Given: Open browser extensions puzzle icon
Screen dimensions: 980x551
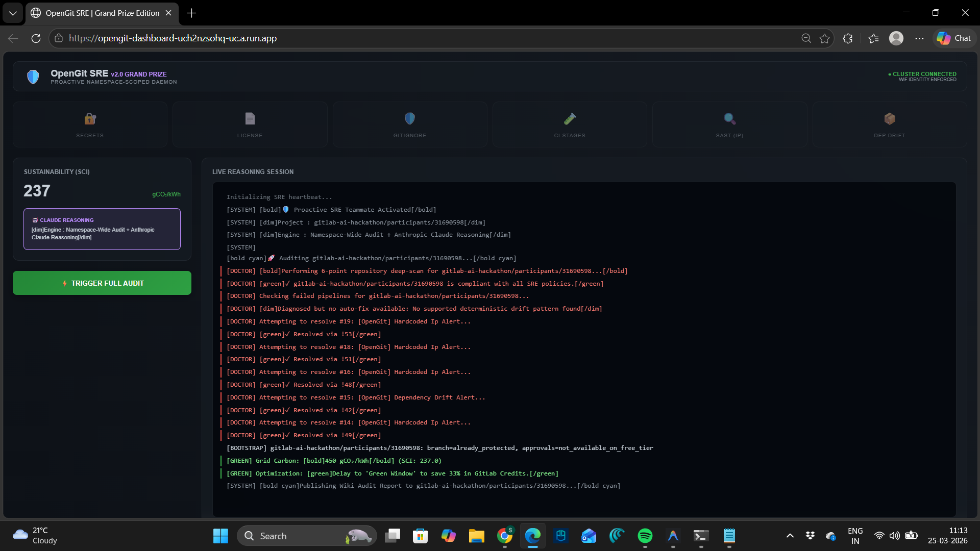Looking at the screenshot, I should point(848,38).
